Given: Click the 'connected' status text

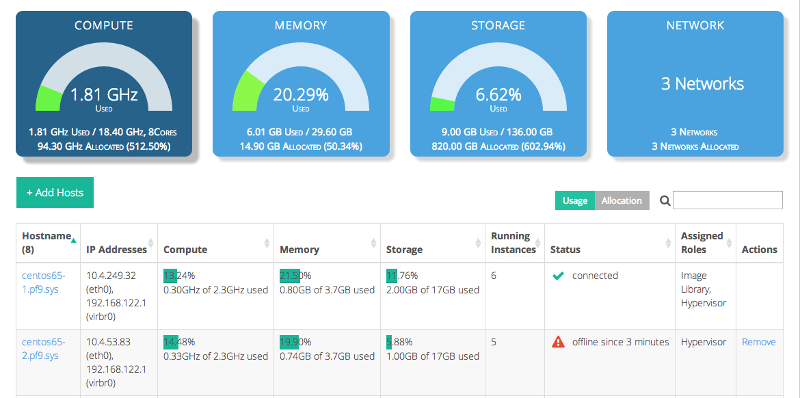Looking at the screenshot, I should 595,276.
